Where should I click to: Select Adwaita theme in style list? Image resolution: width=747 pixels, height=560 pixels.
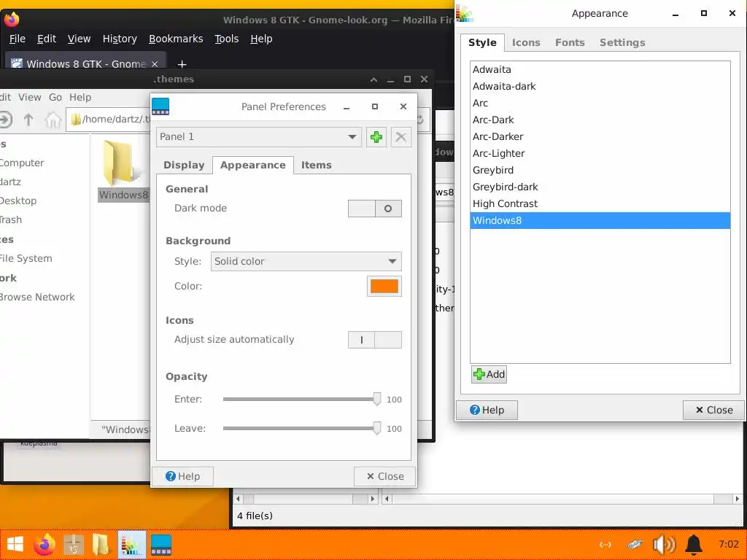(x=600, y=70)
